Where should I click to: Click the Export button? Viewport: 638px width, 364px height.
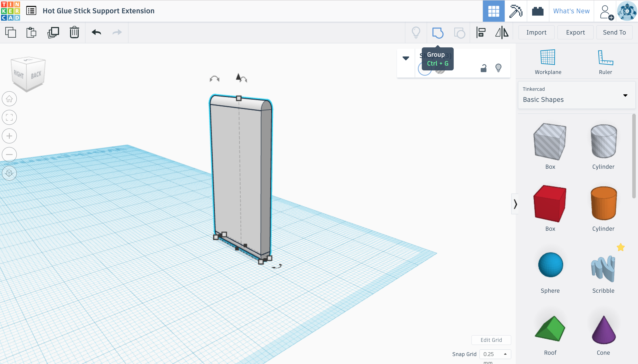pos(575,33)
